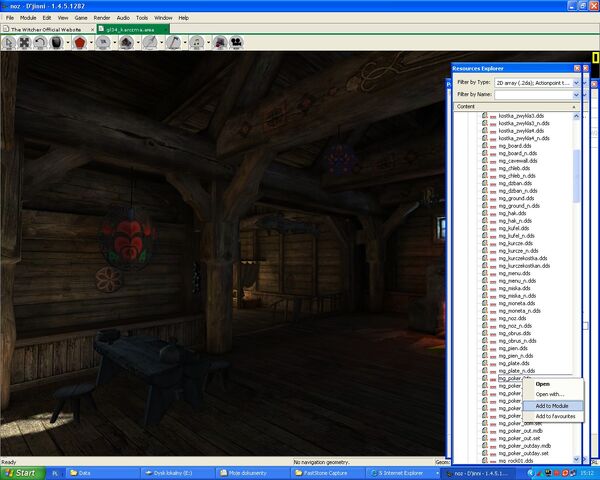Select mg_noz.dds in the resource list
The height and width of the screenshot is (480, 600).
(x=512, y=318)
